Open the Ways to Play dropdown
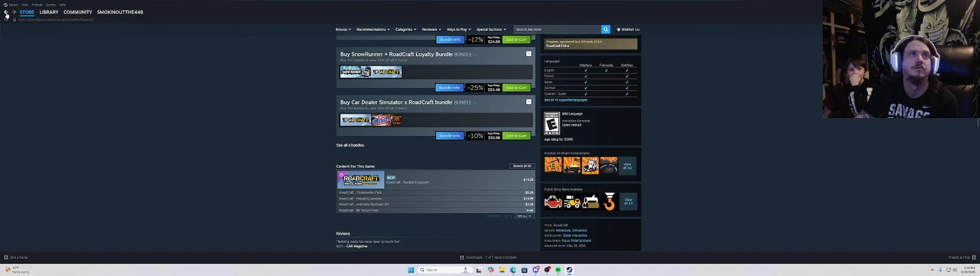980x276 pixels. [459, 29]
